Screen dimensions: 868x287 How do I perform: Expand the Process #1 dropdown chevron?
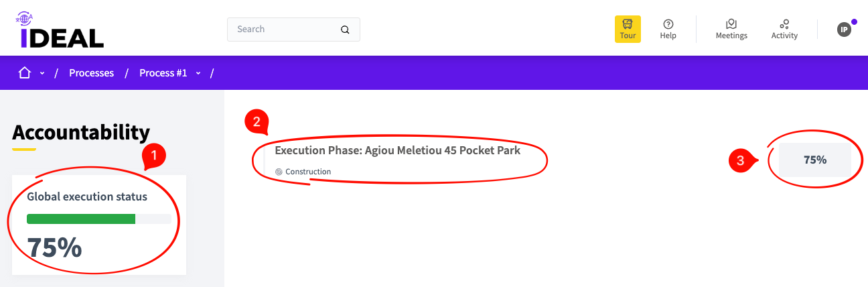(x=198, y=73)
